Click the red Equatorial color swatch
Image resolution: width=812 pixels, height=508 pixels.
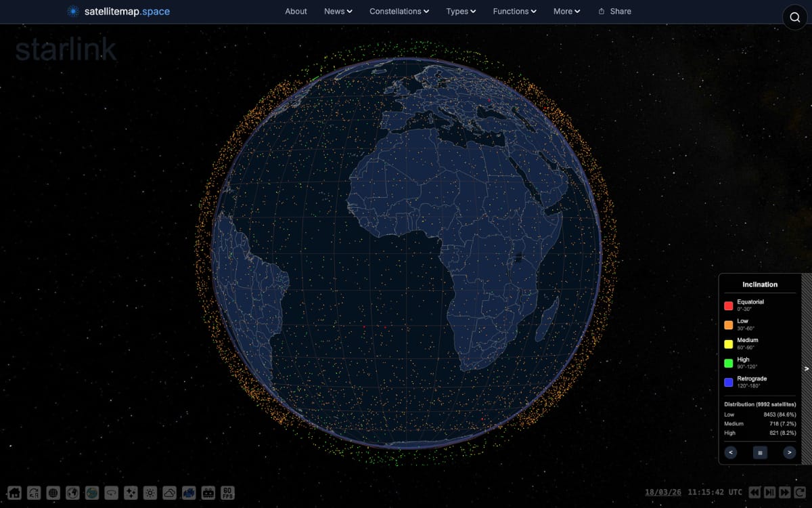729,305
